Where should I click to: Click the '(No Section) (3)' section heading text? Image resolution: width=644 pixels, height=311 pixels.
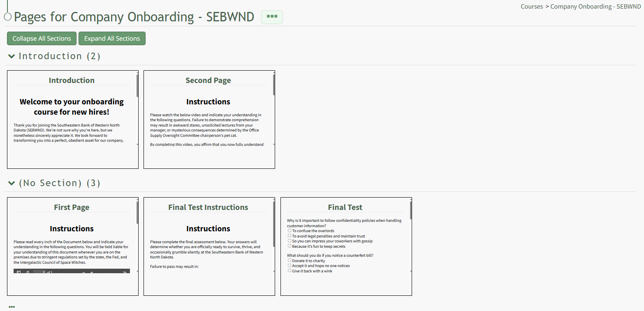point(60,183)
